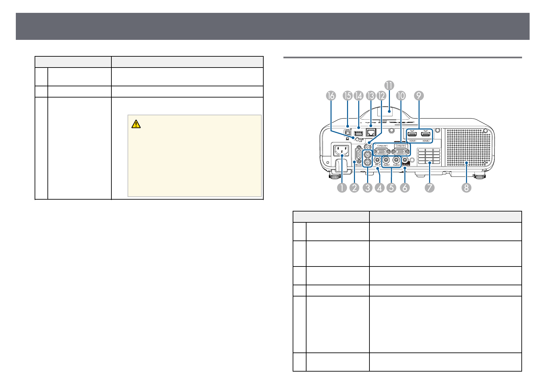Click the HDMI2 port on the projector
555x392 pixels.
426,134
